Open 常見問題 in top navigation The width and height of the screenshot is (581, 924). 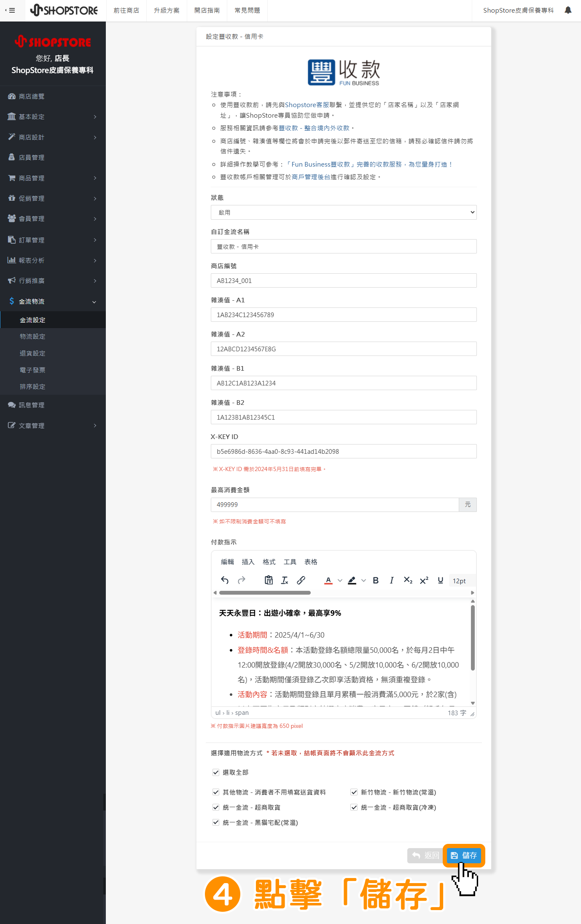(247, 11)
